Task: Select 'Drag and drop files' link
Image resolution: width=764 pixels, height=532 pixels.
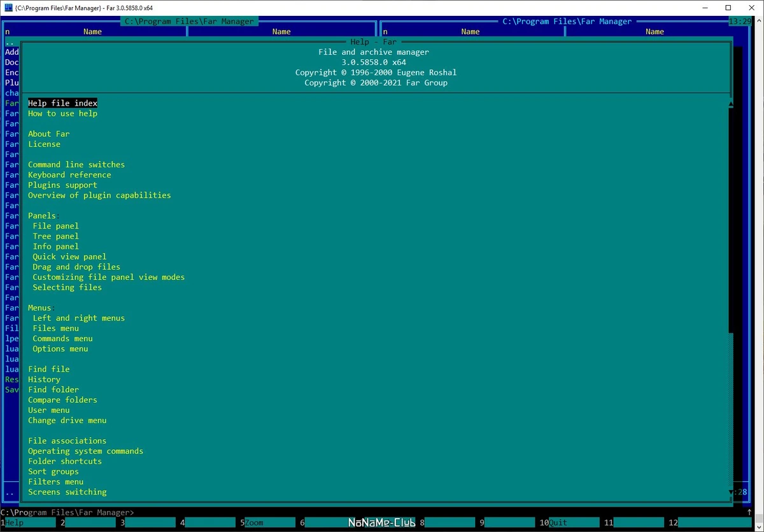Action: 76,267
